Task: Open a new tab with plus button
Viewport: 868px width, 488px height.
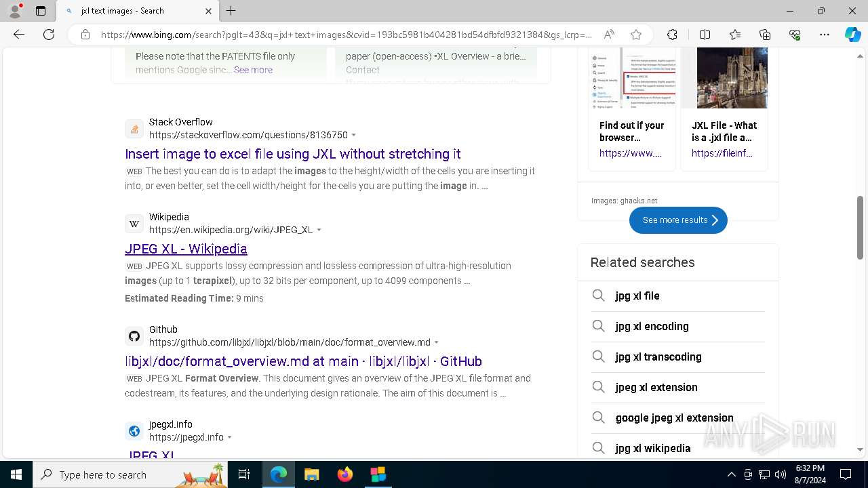Action: point(231,11)
